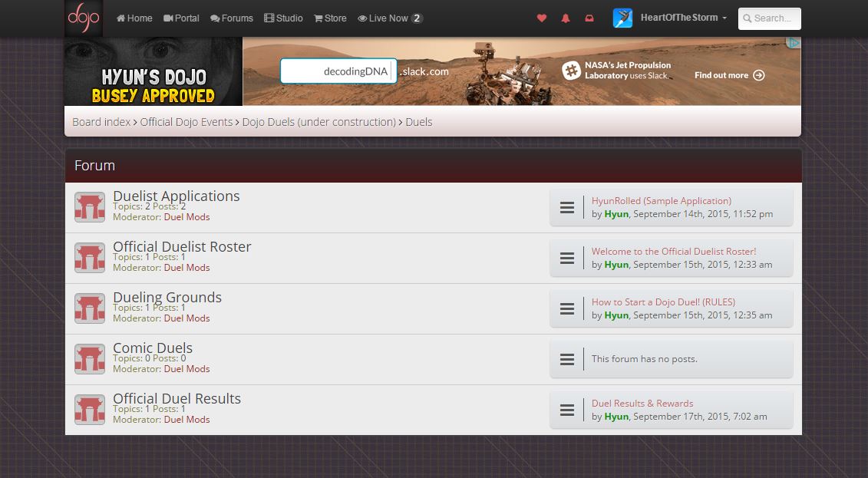
Task: Click 'This forum has no posts.' text
Action: pyautogui.click(x=645, y=359)
